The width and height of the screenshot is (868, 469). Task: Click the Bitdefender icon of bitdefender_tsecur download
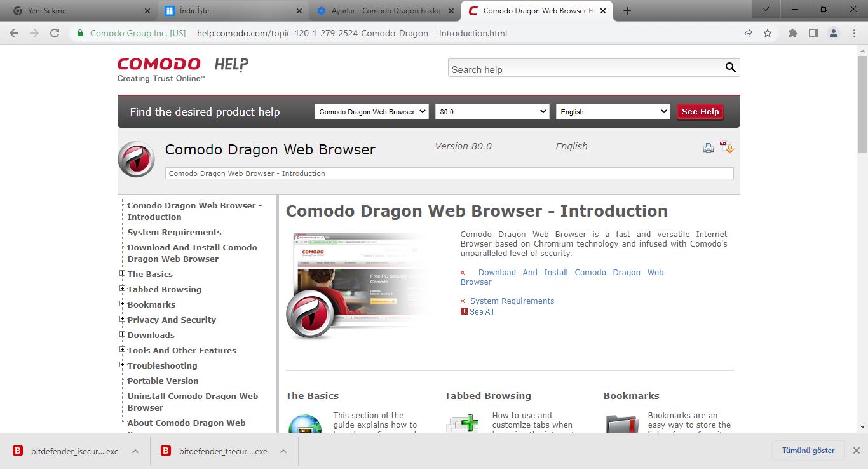(166, 451)
